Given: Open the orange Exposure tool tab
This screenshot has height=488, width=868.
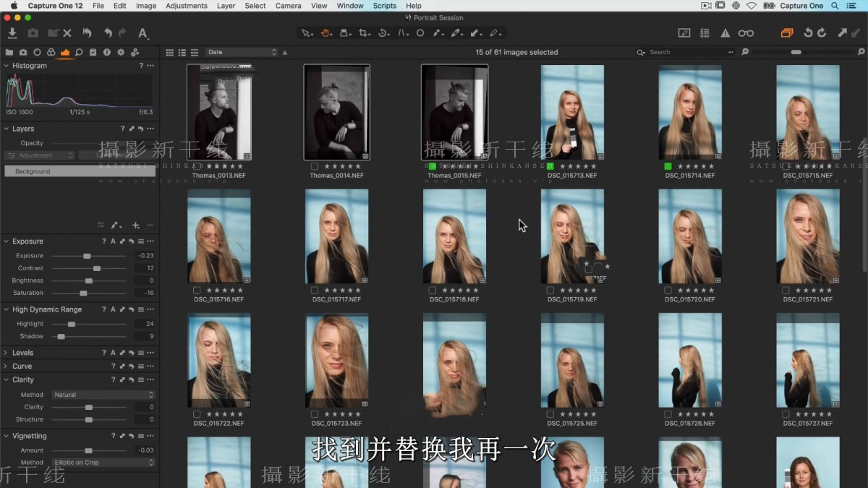Looking at the screenshot, I should click(65, 52).
